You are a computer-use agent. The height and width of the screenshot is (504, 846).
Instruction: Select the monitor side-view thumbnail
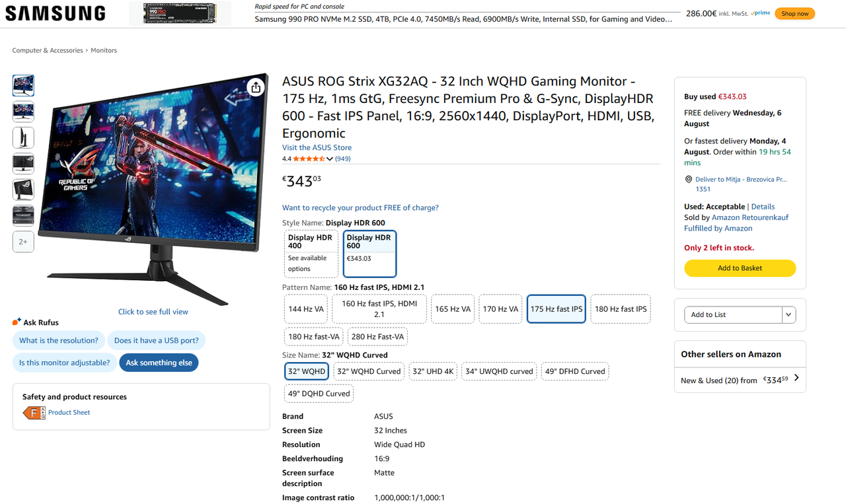[x=23, y=137]
